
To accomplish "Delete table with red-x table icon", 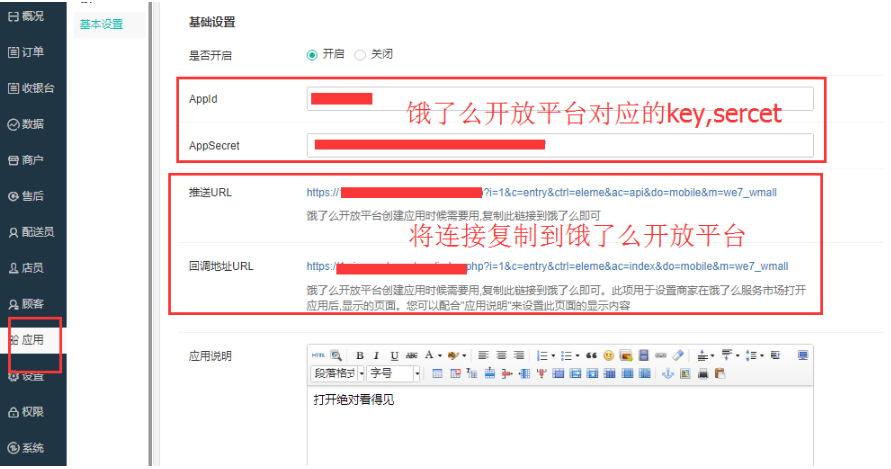I will click(x=455, y=373).
